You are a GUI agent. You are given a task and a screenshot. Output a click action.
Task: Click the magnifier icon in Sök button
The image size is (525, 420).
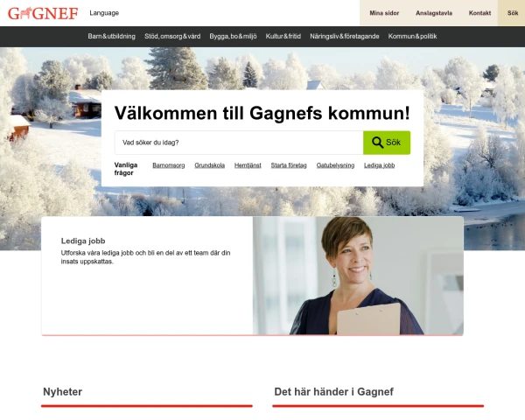[377, 143]
